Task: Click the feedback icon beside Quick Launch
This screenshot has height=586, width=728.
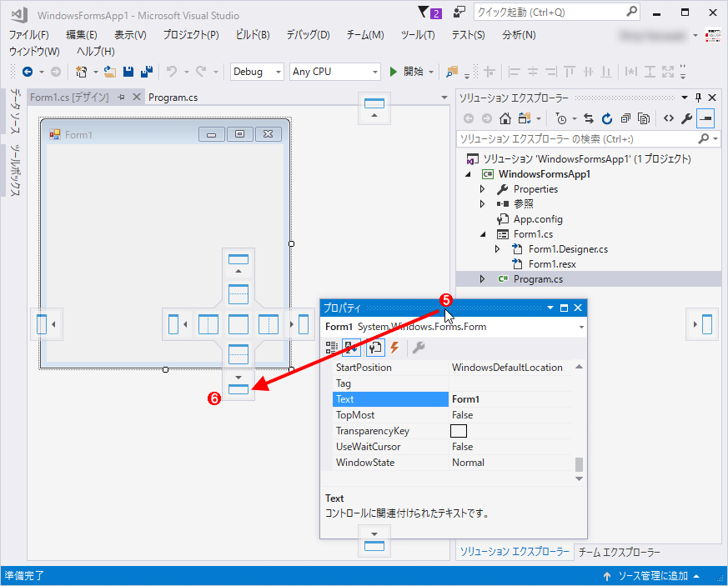Action: point(459,12)
